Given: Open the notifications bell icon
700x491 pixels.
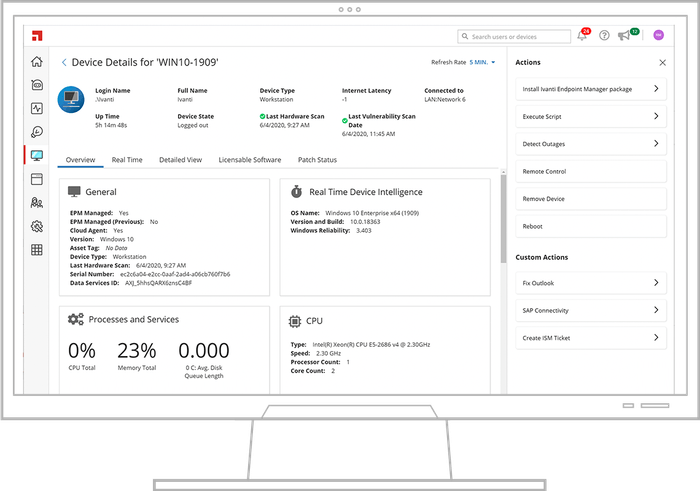Looking at the screenshot, I should (582, 36).
